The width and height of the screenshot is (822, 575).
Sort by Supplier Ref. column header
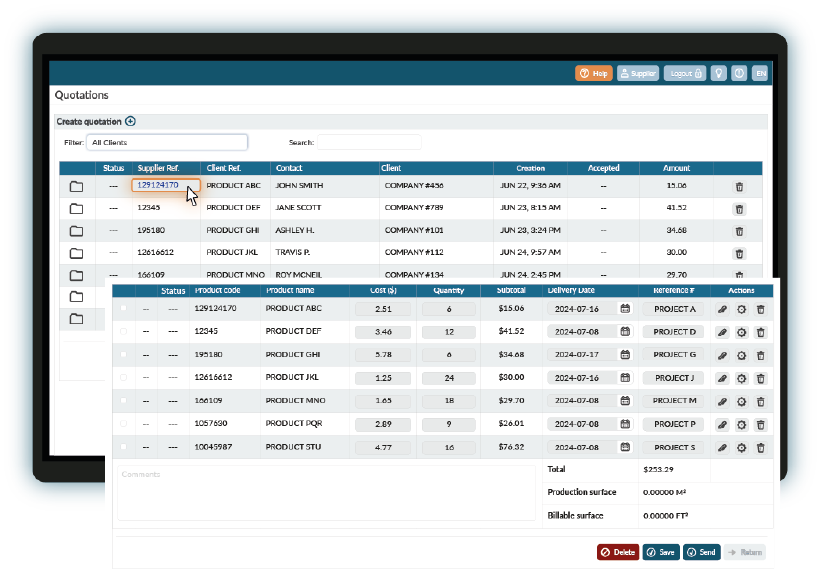click(x=158, y=168)
